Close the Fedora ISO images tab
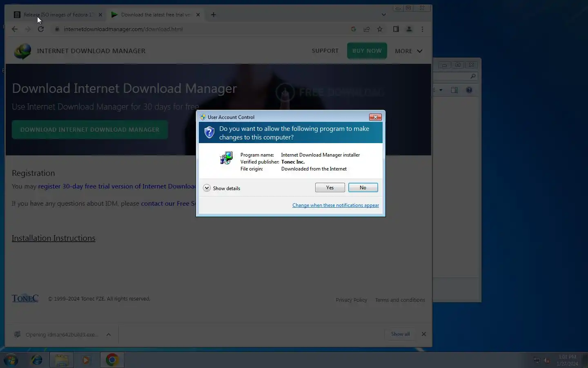The height and width of the screenshot is (368, 588). click(x=100, y=15)
